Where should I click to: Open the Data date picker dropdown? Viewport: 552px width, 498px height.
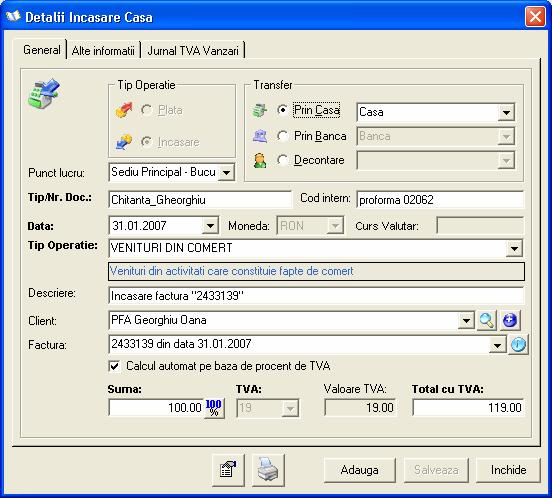point(210,226)
